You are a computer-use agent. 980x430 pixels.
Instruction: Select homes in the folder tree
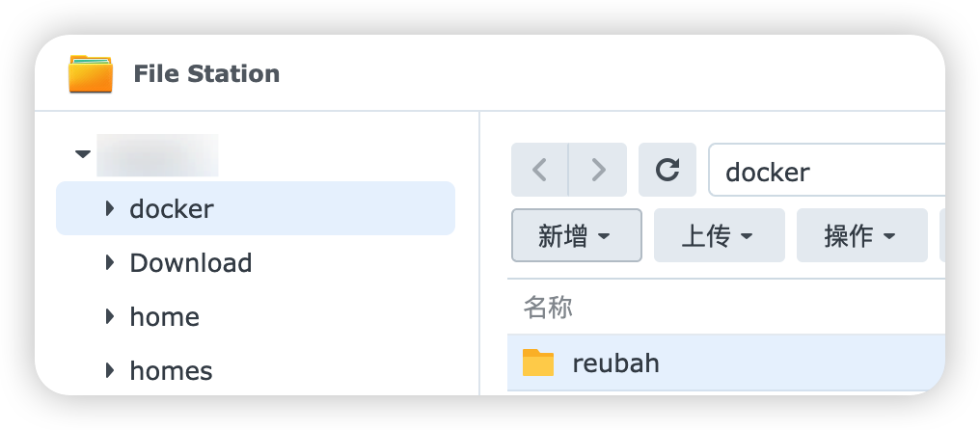[172, 370]
